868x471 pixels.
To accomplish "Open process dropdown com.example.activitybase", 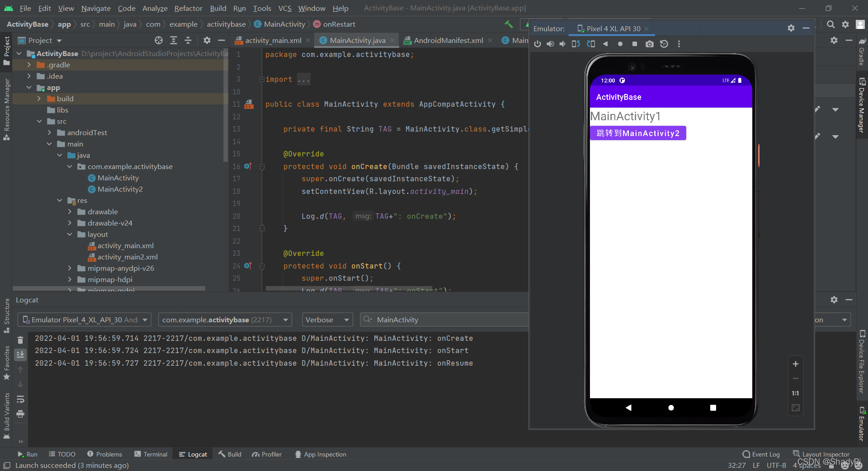I will pos(225,320).
